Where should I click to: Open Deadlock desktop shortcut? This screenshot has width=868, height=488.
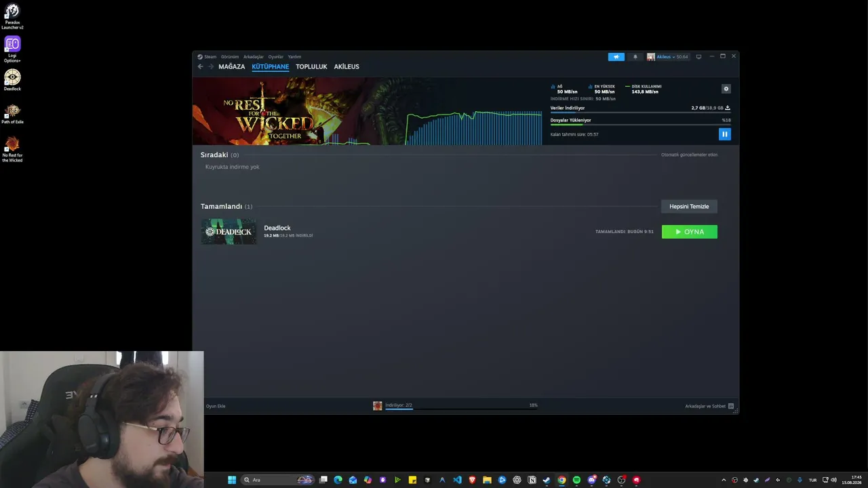(x=12, y=80)
